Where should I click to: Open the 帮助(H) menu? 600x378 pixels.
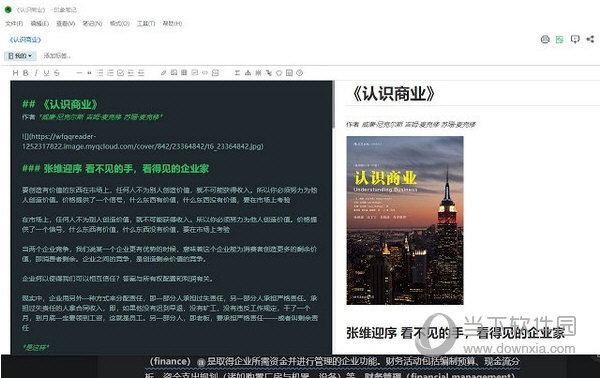(x=172, y=23)
